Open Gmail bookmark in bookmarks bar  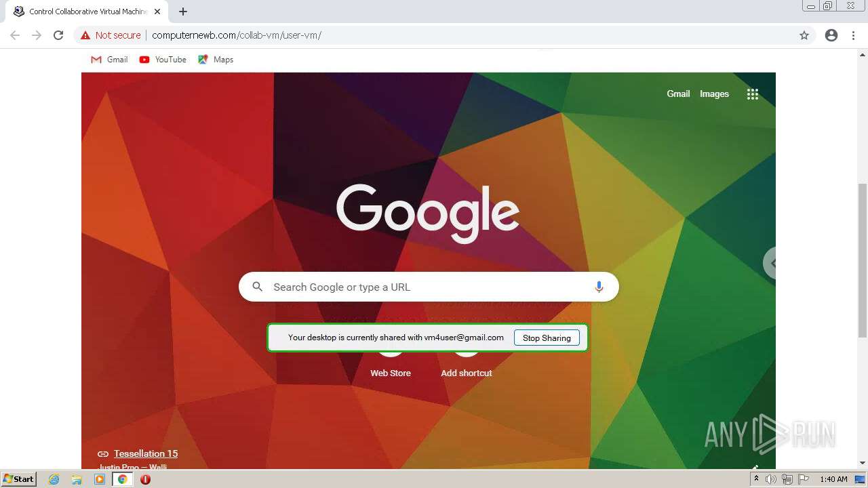109,60
